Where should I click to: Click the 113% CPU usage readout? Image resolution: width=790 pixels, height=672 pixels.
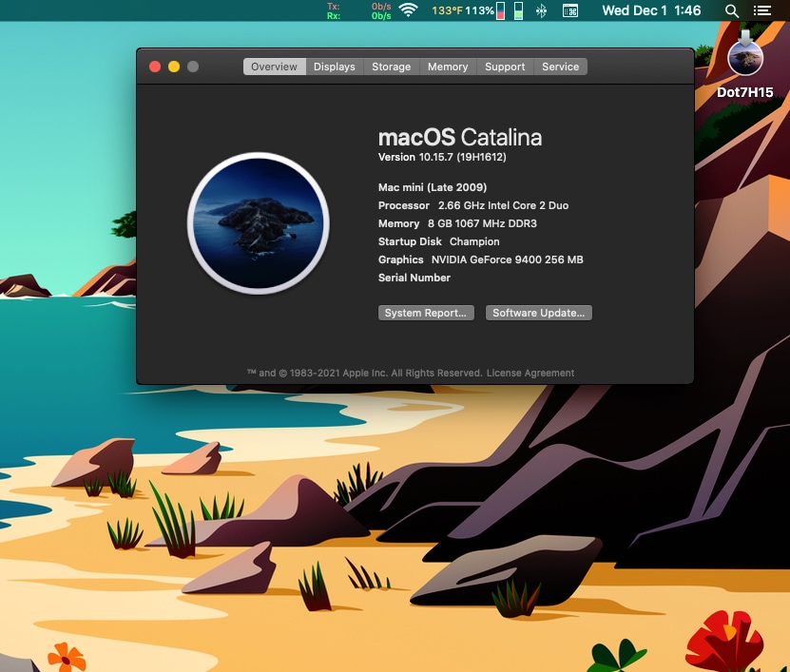(x=479, y=10)
